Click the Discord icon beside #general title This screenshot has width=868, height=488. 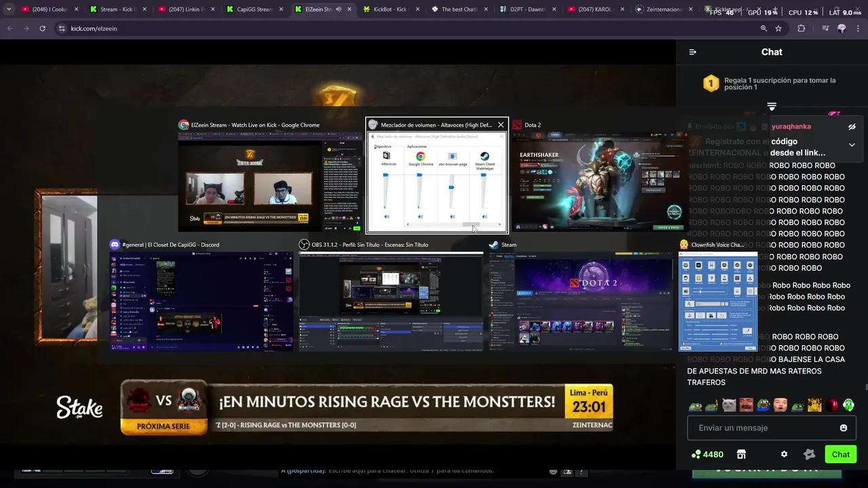coord(115,245)
